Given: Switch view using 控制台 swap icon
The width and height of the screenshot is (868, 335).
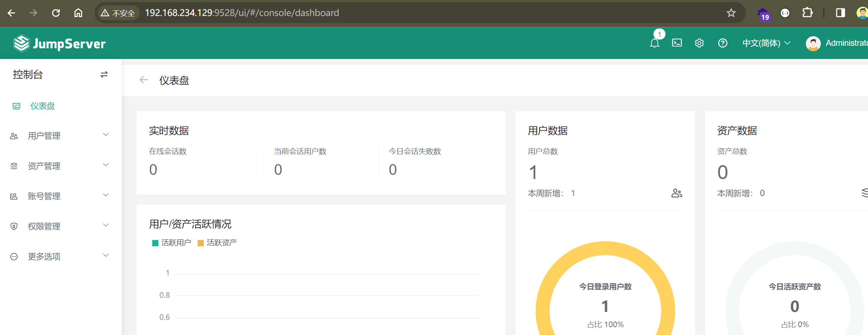Looking at the screenshot, I should point(104,75).
